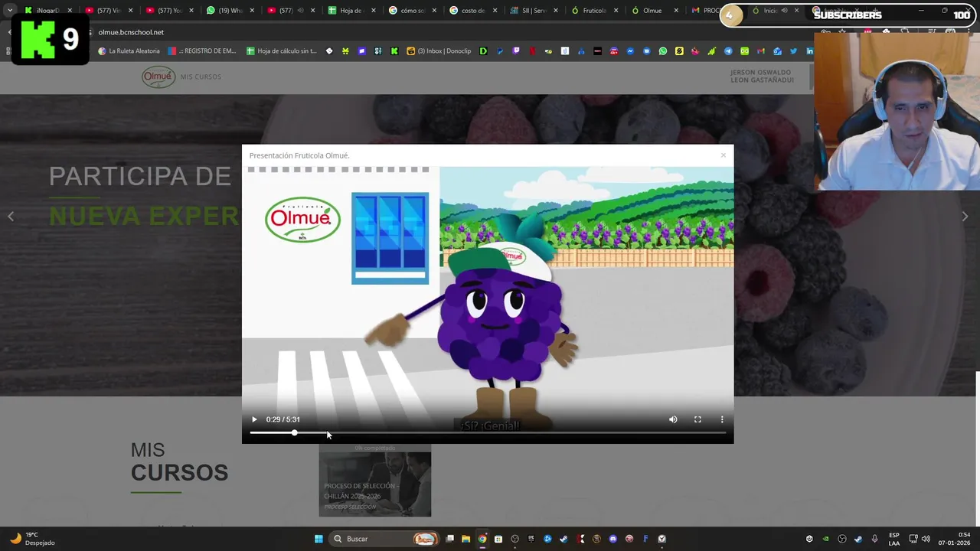
Task: Open the 19°C Despejado weather widget
Action: (31, 539)
